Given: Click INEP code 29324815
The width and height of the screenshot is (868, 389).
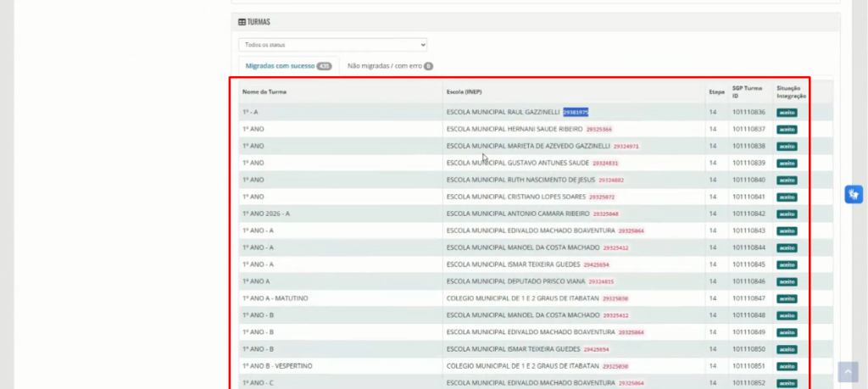Looking at the screenshot, I should [601, 282].
